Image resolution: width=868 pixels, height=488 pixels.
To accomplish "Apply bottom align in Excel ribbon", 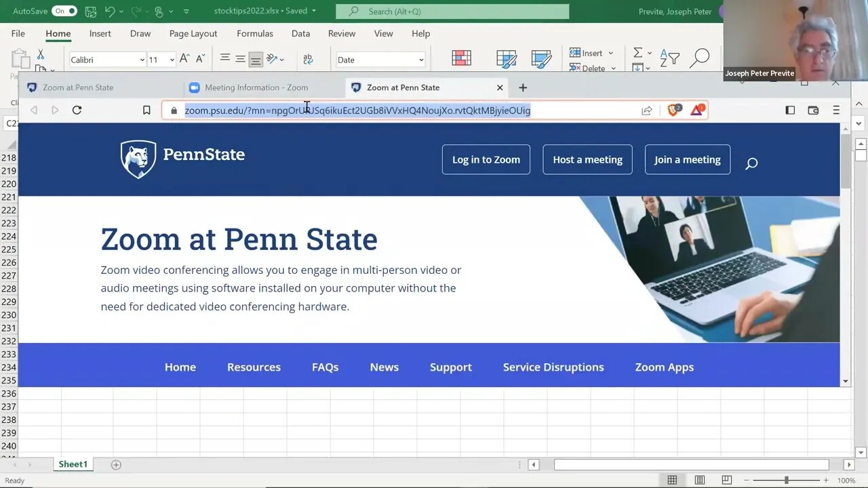I will (x=256, y=60).
